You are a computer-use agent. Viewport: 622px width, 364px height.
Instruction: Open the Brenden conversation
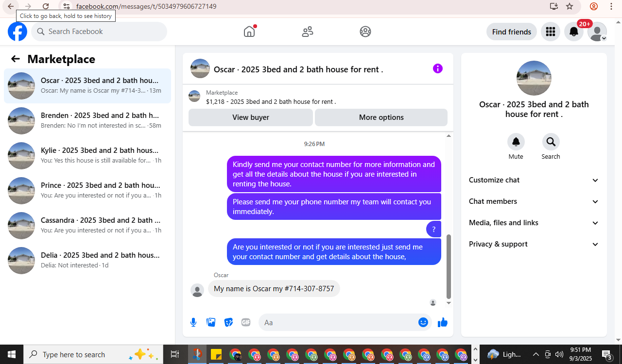(87, 121)
